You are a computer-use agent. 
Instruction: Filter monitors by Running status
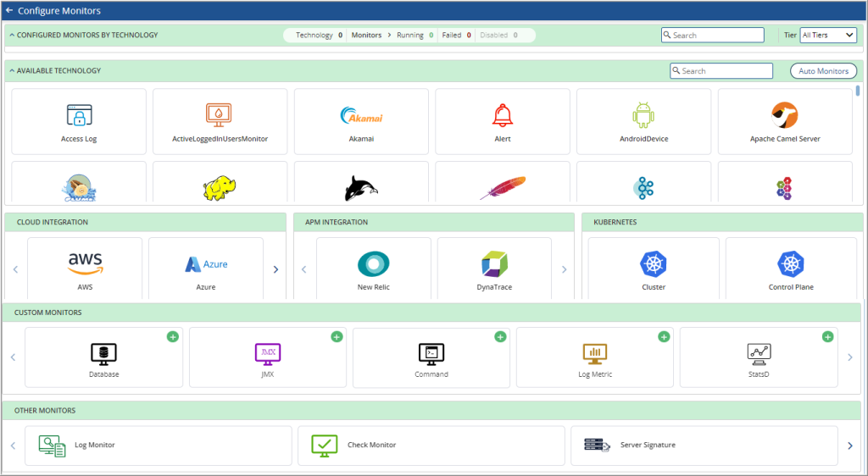[415, 35]
